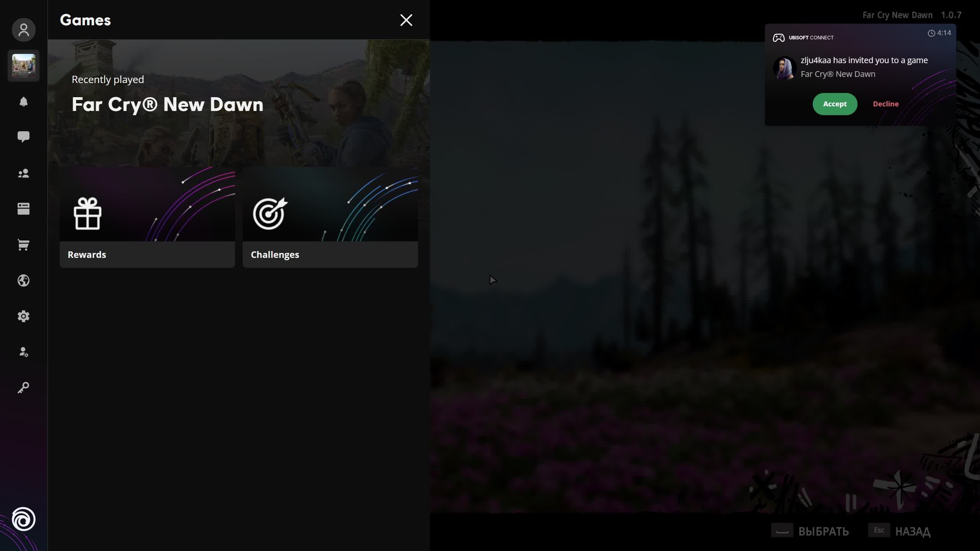Viewport: 980px width, 551px height.
Task: Open the profile icon at sidebar top
Action: [24, 30]
